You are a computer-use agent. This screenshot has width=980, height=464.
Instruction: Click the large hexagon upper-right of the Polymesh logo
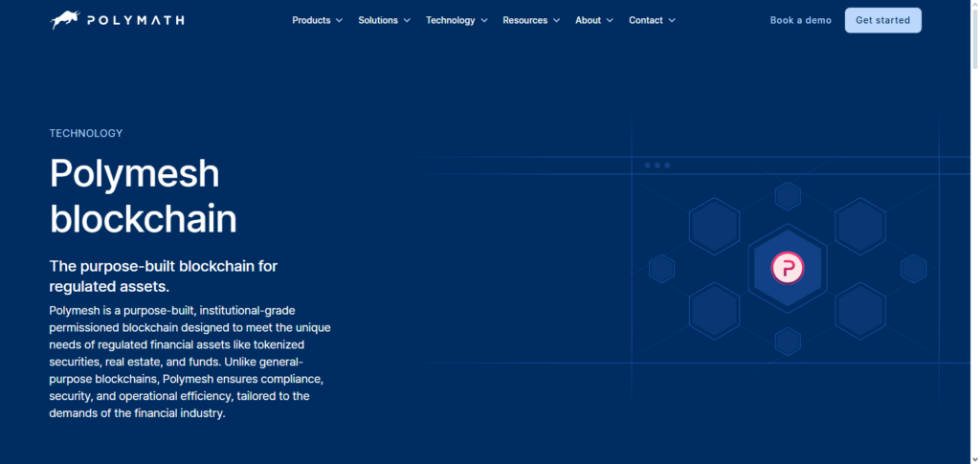(858, 226)
